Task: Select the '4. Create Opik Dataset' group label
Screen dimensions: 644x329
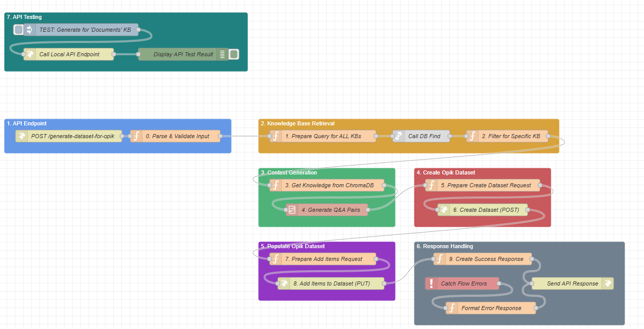Action: tap(446, 172)
